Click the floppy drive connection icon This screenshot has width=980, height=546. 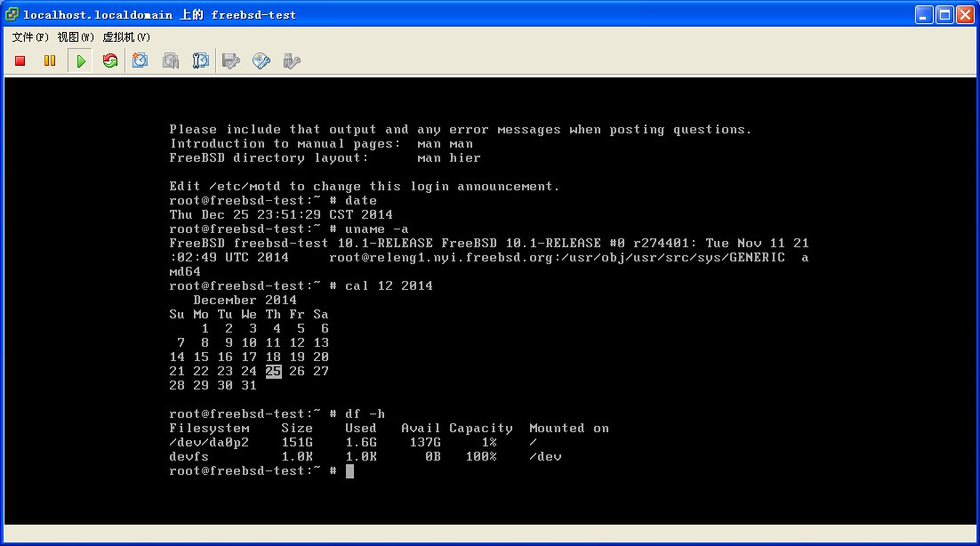[231, 60]
